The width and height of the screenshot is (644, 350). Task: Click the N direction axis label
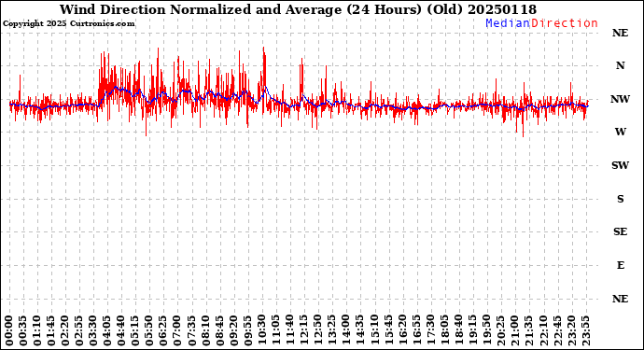620,65
